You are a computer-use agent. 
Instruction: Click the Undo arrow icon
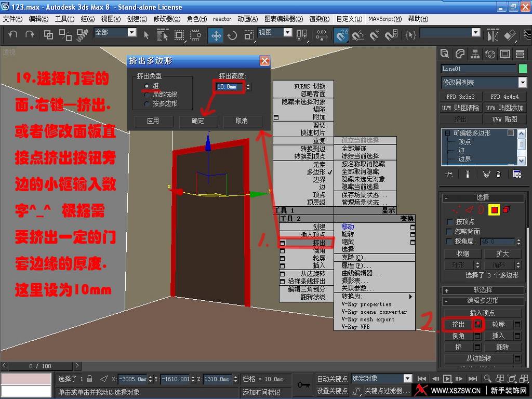pyautogui.click(x=13, y=34)
